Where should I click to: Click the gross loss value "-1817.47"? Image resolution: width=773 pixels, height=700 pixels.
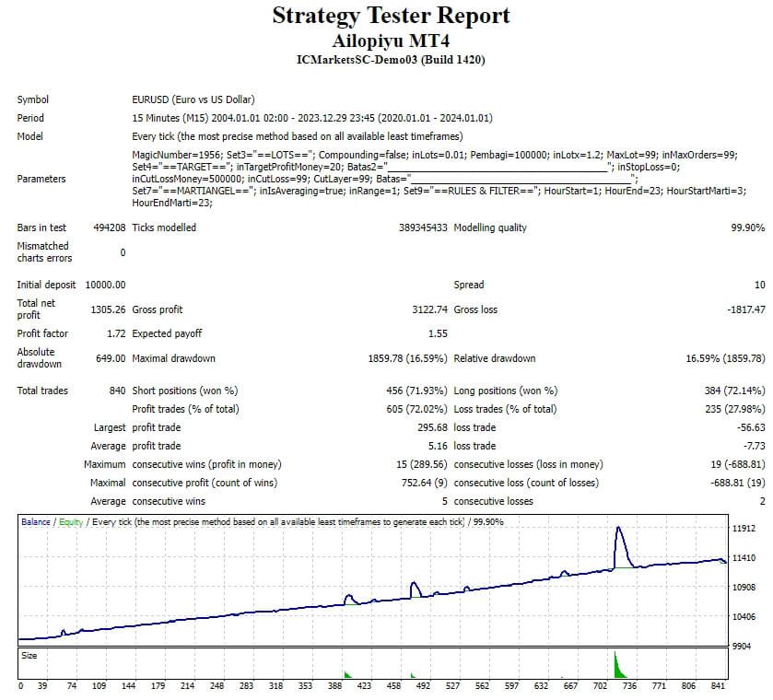click(x=746, y=309)
